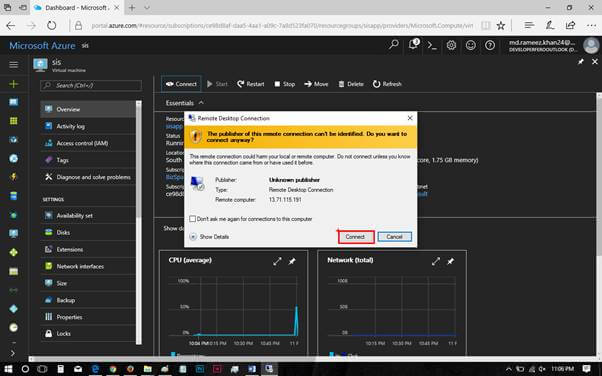Click the Edge share icon
The height and width of the screenshot is (376, 602).
click(570, 25)
